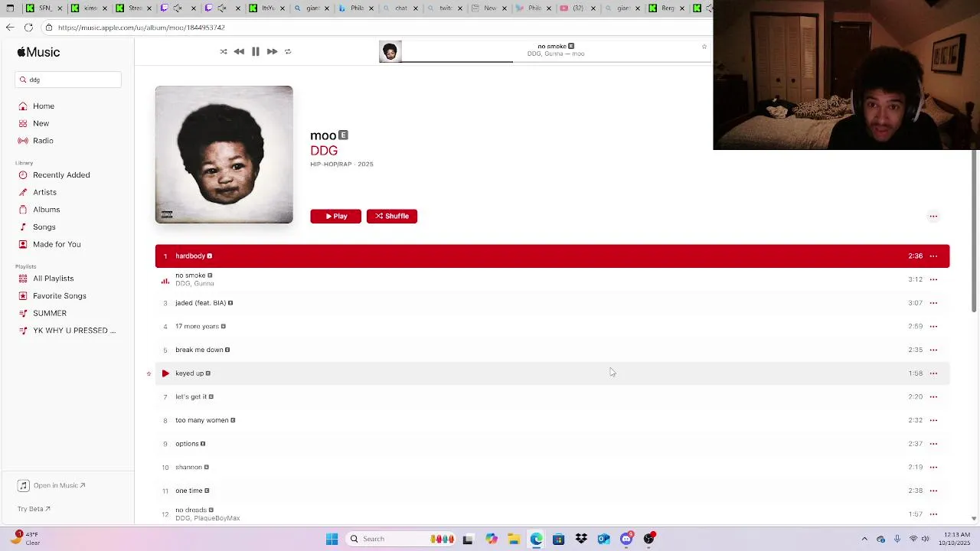
Task: Open more options for let's get it
Action: (933, 397)
